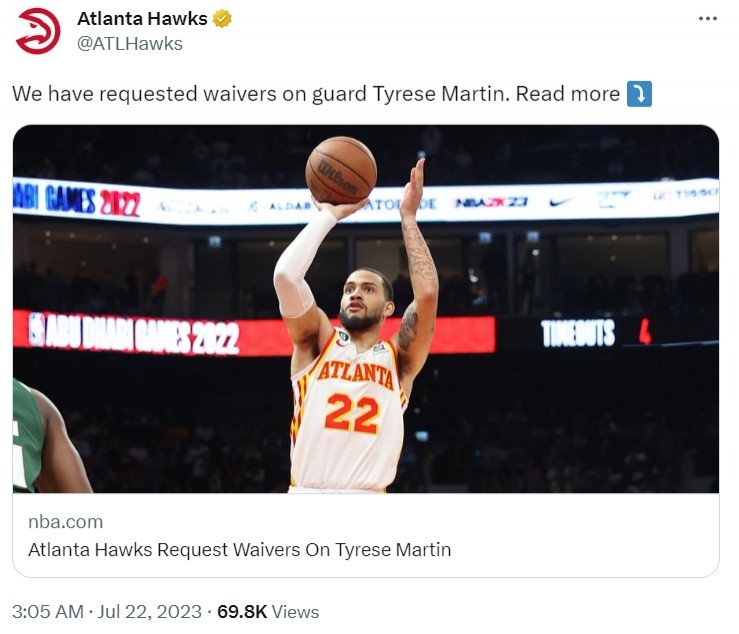739x634 pixels.
Task: Click the Nike swoosh on the ribbon board
Action: [561, 202]
